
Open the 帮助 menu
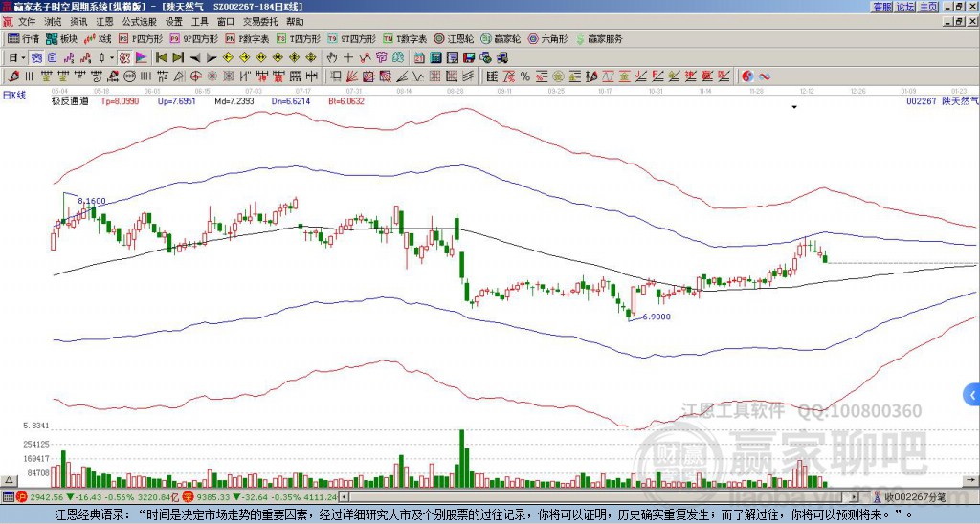[x=295, y=22]
